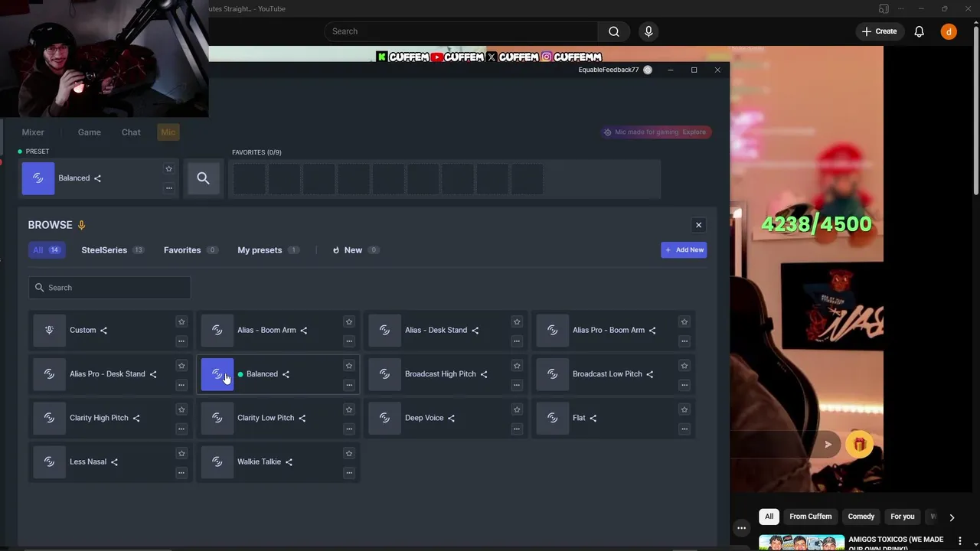This screenshot has height=551, width=980.
Task: Click the preset Search field
Action: pos(109,288)
